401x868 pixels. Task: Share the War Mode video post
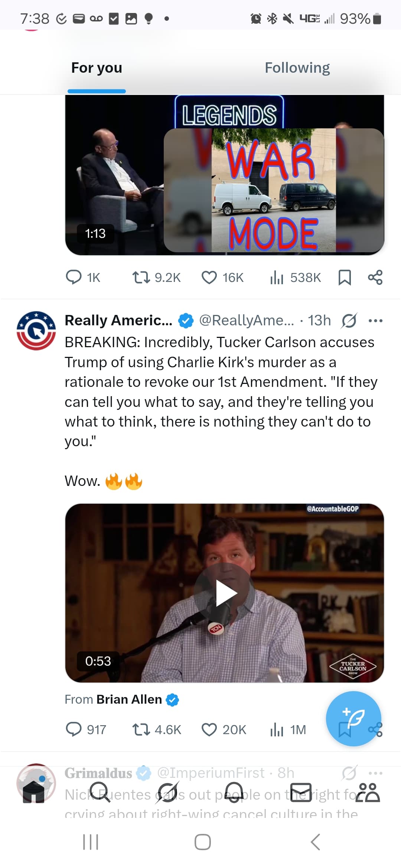375,277
